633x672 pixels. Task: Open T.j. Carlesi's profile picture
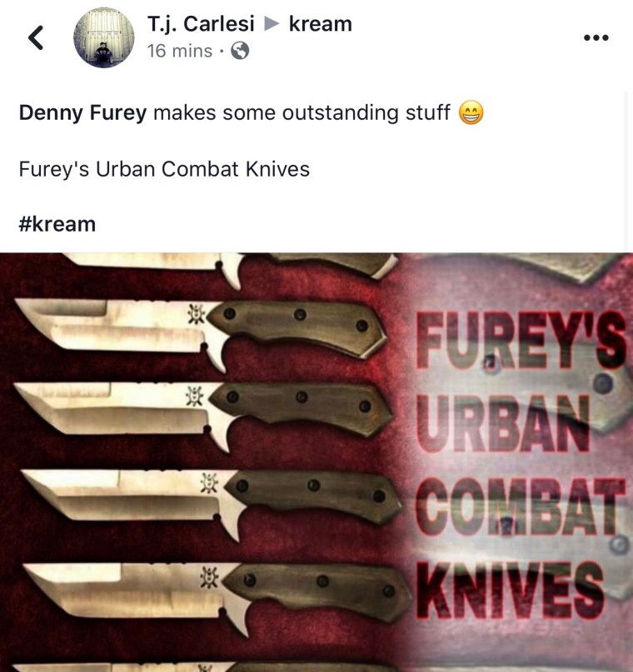click(104, 37)
